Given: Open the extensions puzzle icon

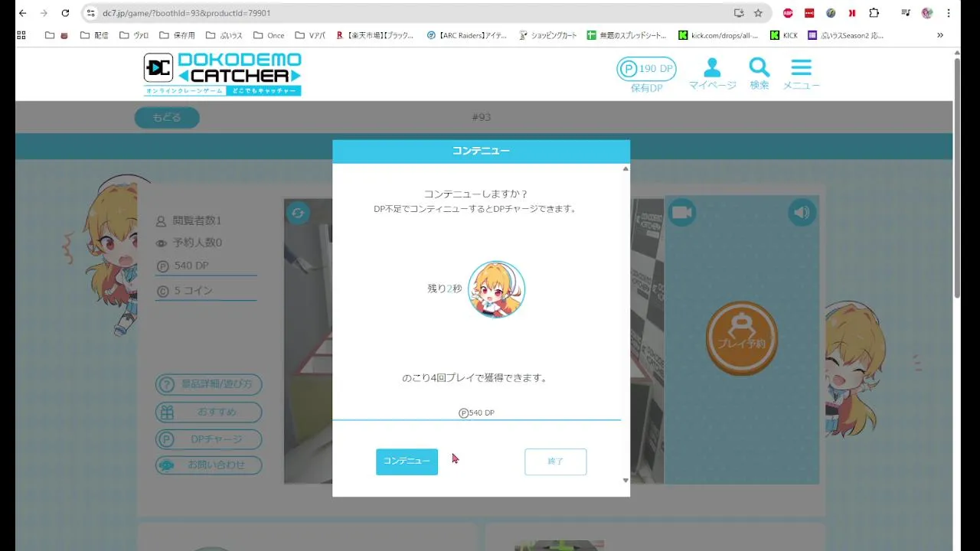Looking at the screenshot, I should point(874,13).
